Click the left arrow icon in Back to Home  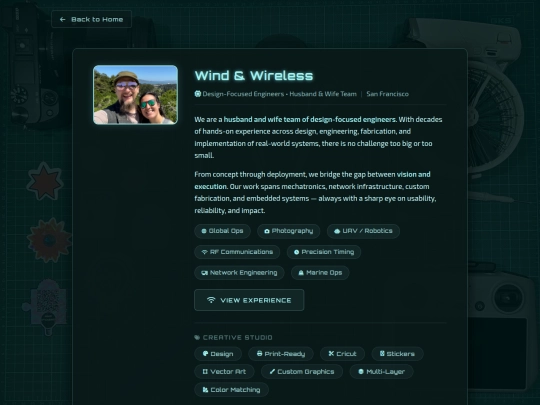[62, 19]
